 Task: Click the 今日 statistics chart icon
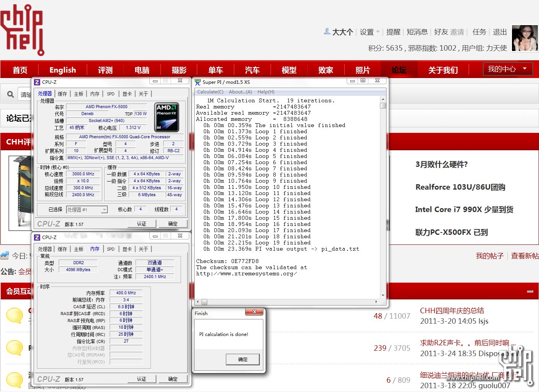(5, 255)
